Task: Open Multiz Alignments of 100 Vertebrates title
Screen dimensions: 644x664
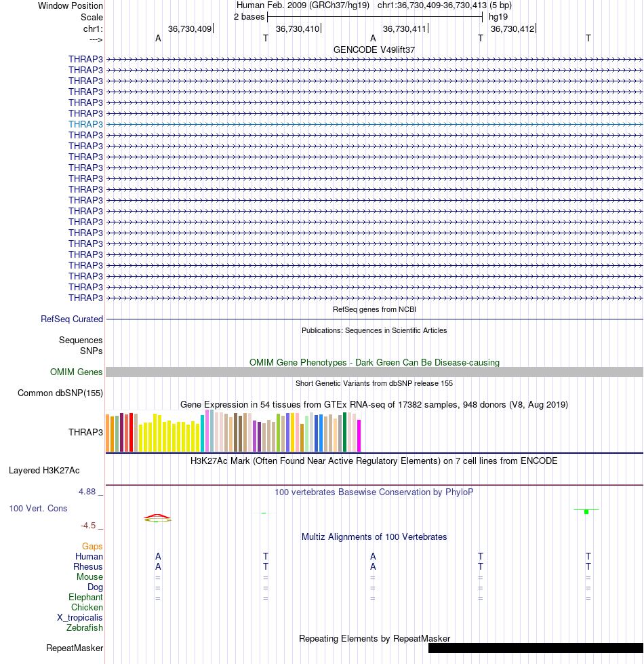Action: pos(374,537)
